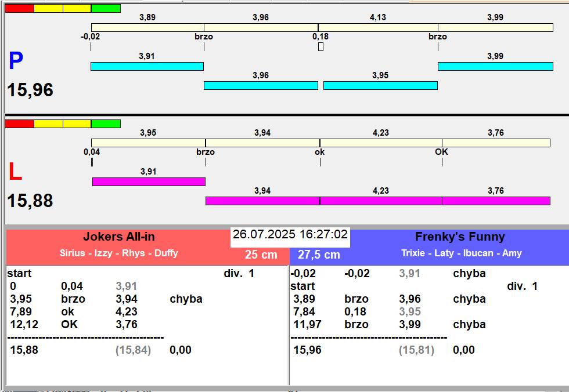Click dog lineup Sirius - Izzy - Rhys - Duffy
Viewport: 569px width, 392px height.
tap(119, 253)
